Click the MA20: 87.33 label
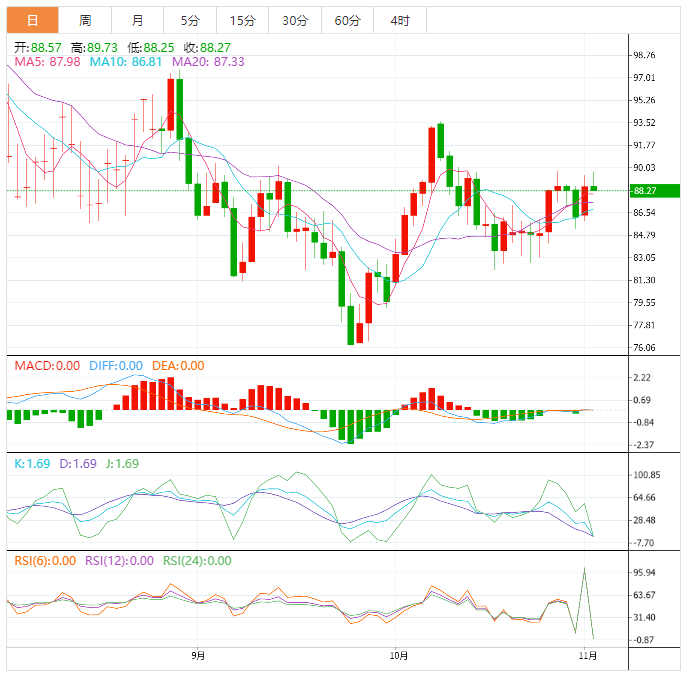The width and height of the screenshot is (681, 674). click(x=208, y=62)
